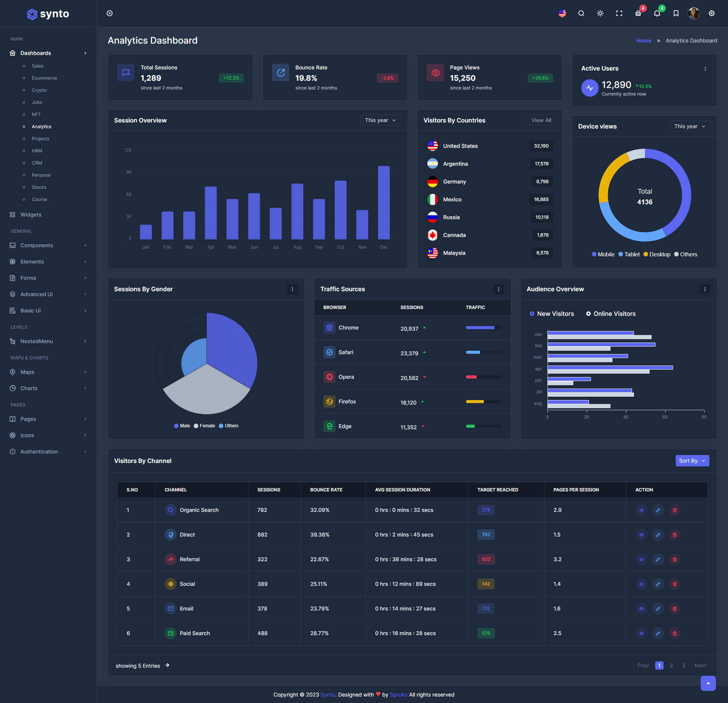Open the shopping cart icon
Viewport: 728px width, 703px height.
(x=638, y=13)
